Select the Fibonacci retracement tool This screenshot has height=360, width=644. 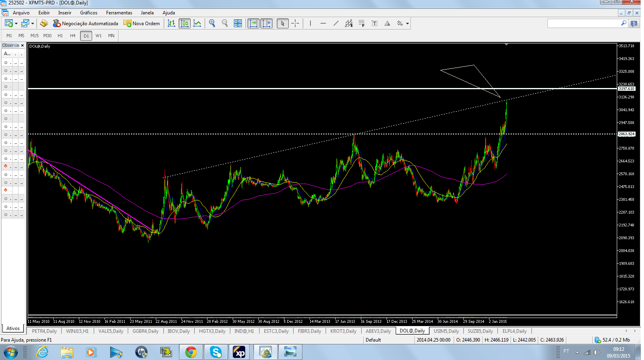(x=362, y=23)
